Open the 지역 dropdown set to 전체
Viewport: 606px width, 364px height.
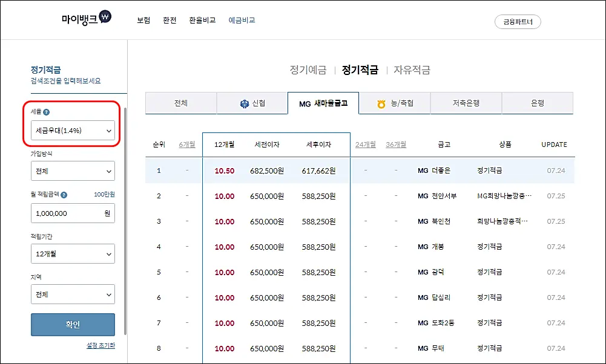[73, 294]
